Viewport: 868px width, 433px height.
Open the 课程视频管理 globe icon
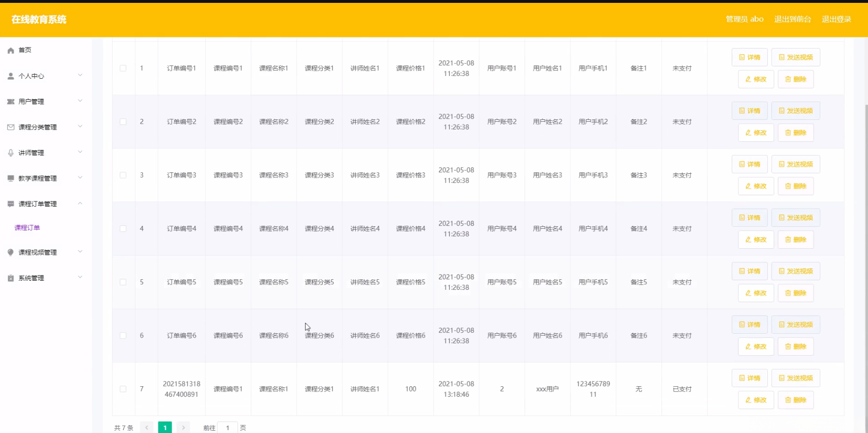pyautogui.click(x=10, y=252)
